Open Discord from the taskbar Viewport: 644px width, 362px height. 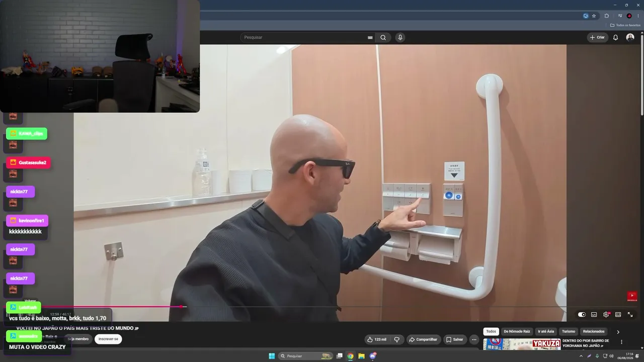coord(373,356)
